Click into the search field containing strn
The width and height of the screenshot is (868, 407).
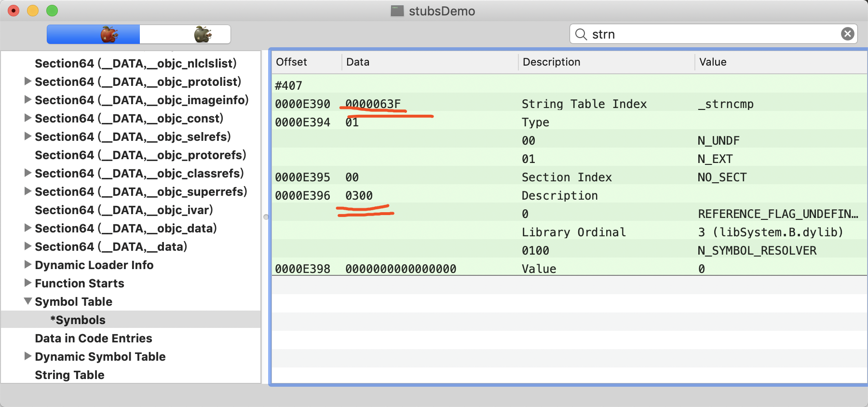click(x=714, y=34)
